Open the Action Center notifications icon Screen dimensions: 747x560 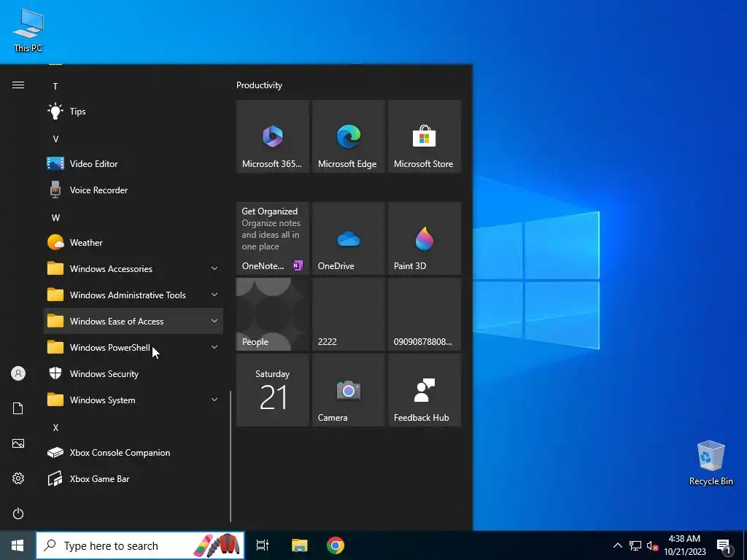coord(724,545)
